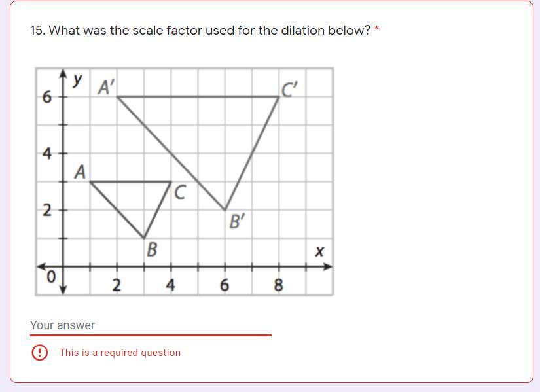Click the x-axis label

319,251
